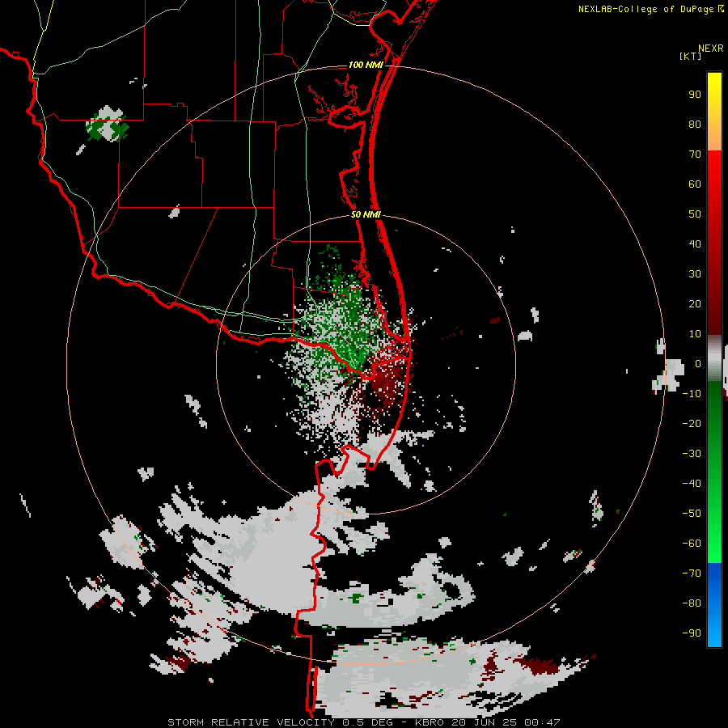Click the 80 value on the velocity scale

pos(695,125)
